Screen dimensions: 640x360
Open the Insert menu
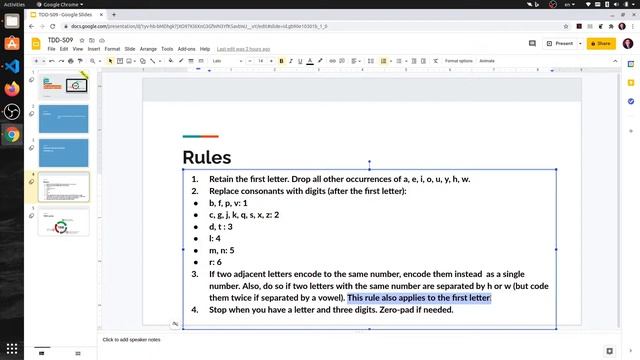coord(94,49)
